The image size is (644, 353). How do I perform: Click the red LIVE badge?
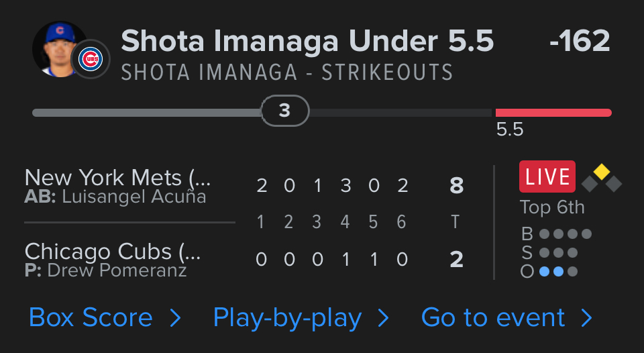tap(547, 176)
